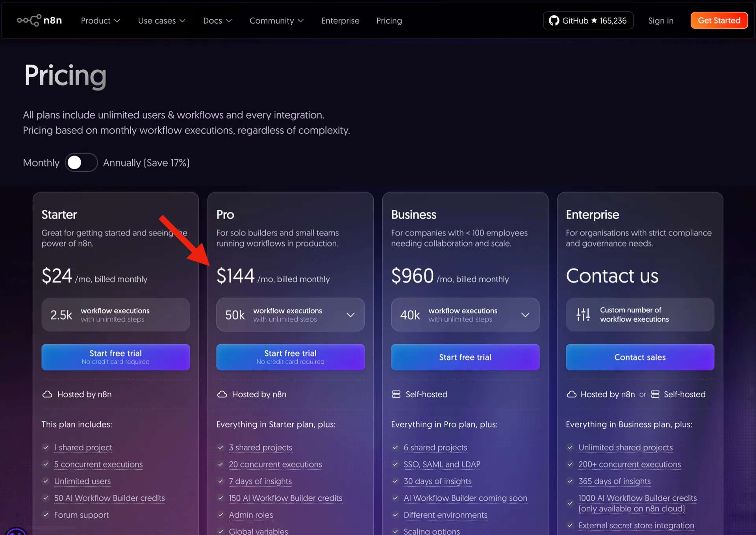This screenshot has height=535, width=756.
Task: Open the Product navigation dropdown
Action: 100,20
